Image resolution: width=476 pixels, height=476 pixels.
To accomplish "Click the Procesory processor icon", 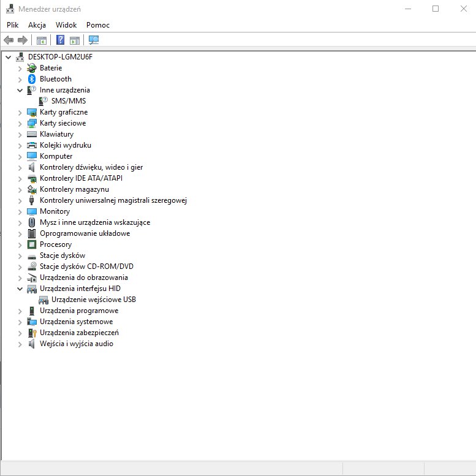I will (32, 244).
